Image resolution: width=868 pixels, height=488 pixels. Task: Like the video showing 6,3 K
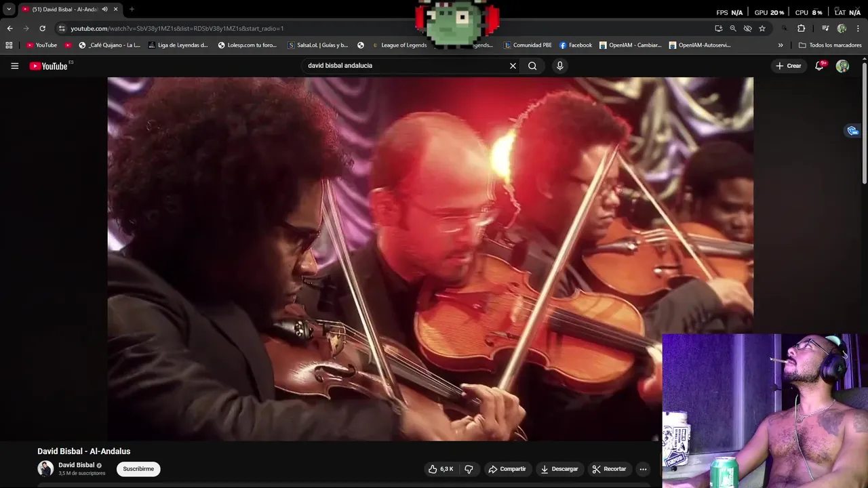441,469
